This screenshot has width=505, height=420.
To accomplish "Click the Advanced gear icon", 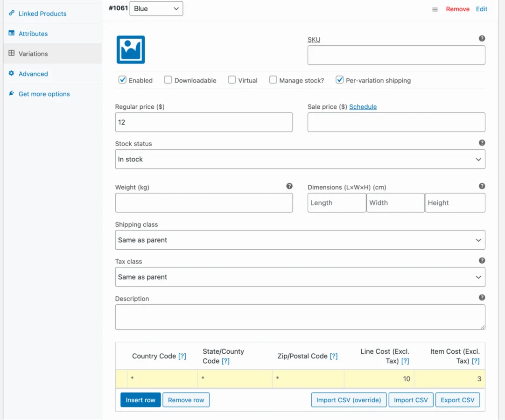I will click(12, 73).
